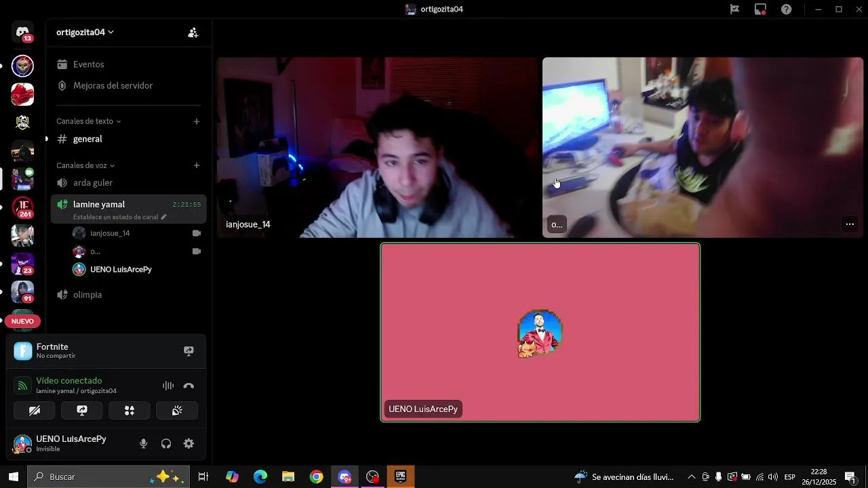The width and height of the screenshot is (868, 488).
Task: Collapse Canales de texto category
Action: [x=88, y=121]
